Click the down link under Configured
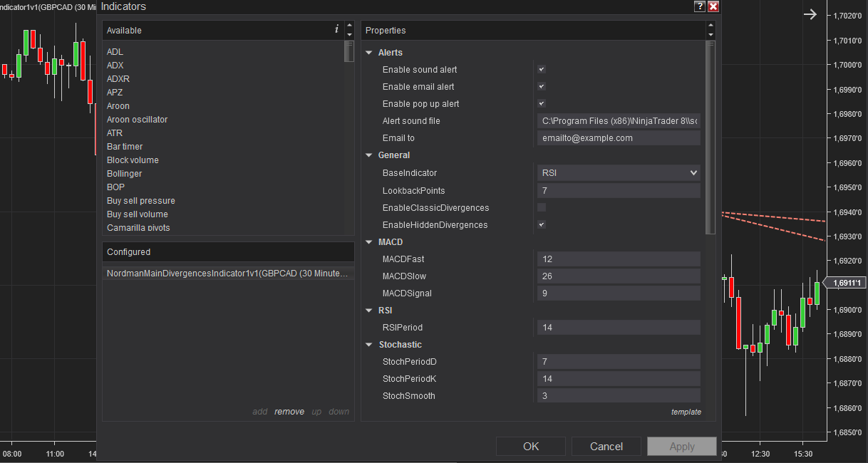Viewport: 868px width, 463px height. tap(339, 412)
